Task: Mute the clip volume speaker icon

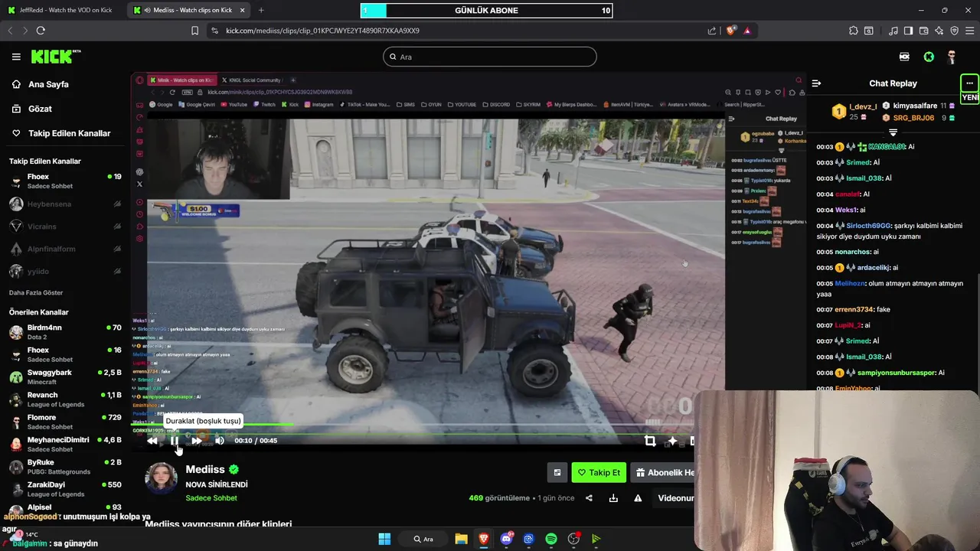Action: (x=220, y=441)
